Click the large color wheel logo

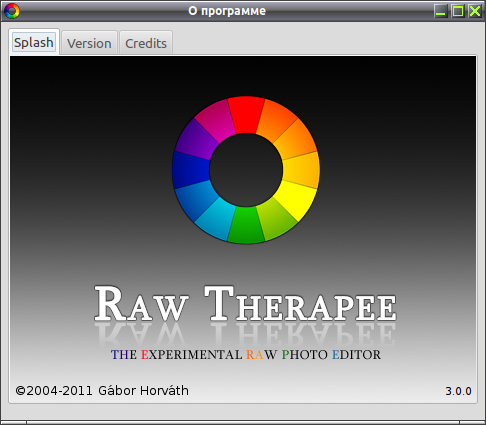tap(246, 170)
